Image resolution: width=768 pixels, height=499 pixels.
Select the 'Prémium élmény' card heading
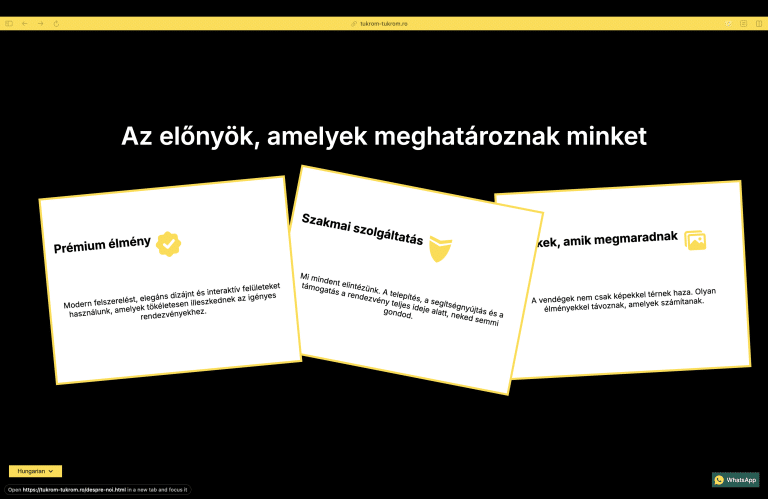tap(102, 245)
